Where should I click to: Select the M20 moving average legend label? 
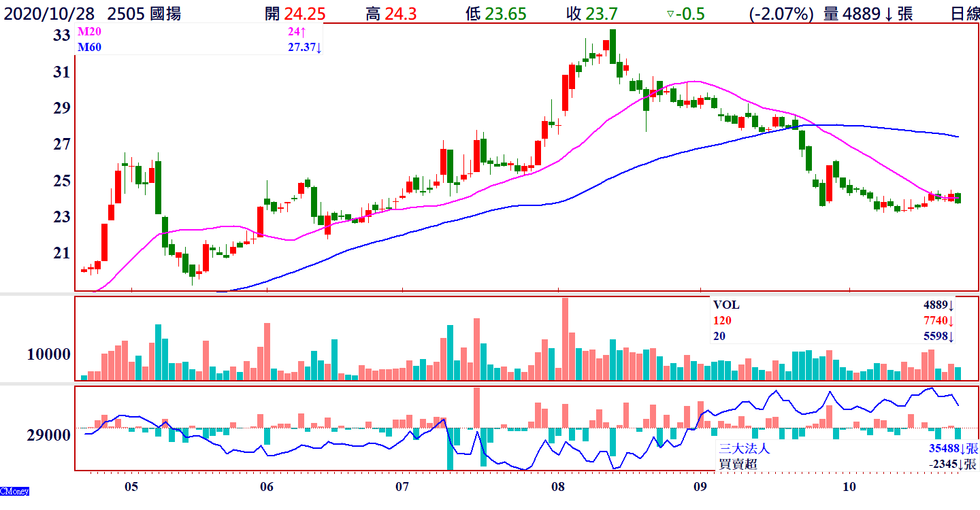[88, 31]
